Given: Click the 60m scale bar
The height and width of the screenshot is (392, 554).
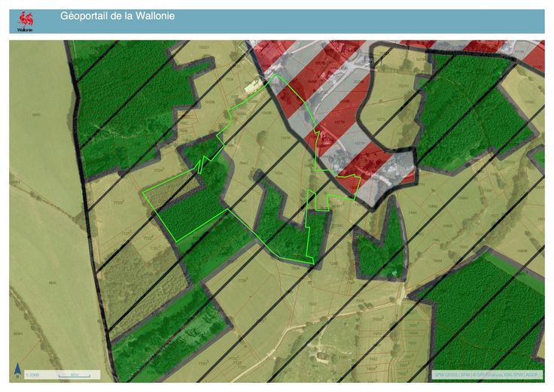Looking at the screenshot, I should 75,374.
